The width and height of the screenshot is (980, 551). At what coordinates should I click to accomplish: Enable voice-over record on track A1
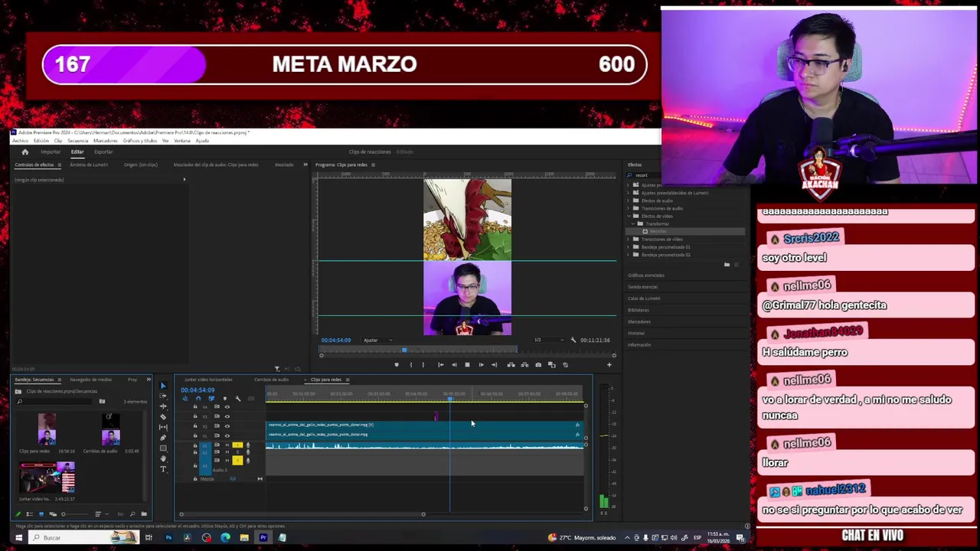click(248, 445)
